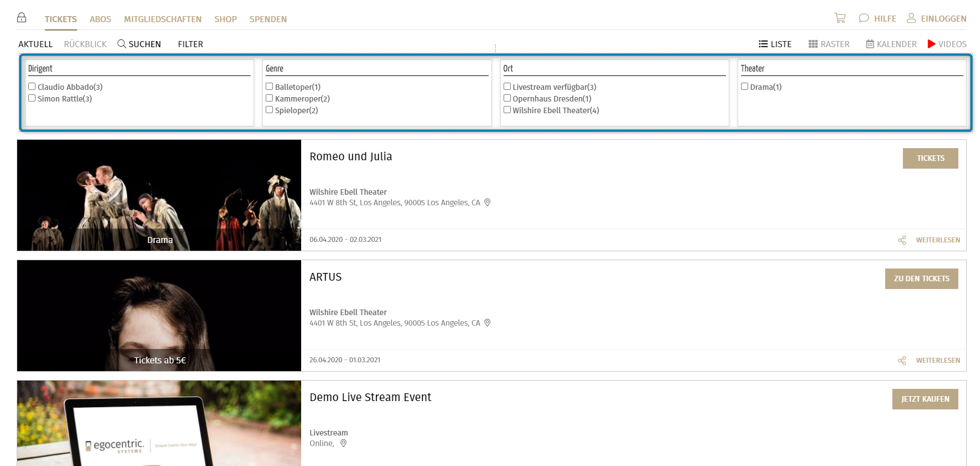This screenshot has height=466, width=980.
Task: Open the Abos tab
Action: pyautogui.click(x=100, y=19)
